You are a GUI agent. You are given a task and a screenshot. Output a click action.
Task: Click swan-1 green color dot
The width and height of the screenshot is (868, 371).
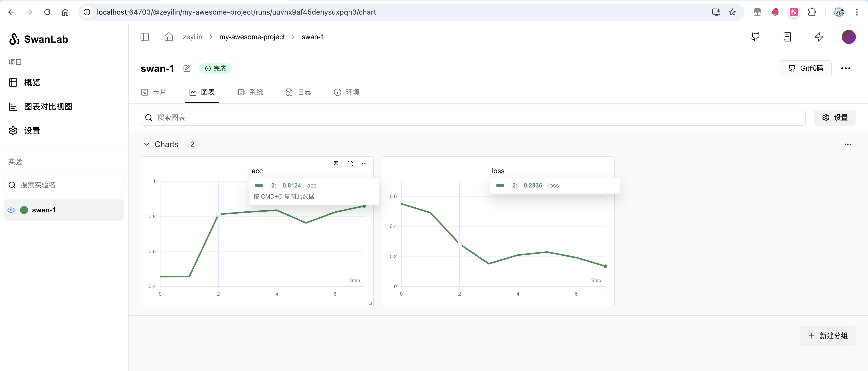point(24,210)
